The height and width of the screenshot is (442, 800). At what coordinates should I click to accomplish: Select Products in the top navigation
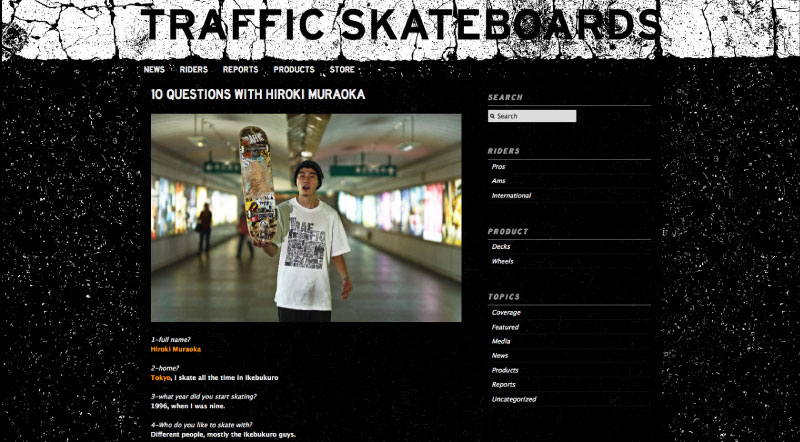coord(294,69)
